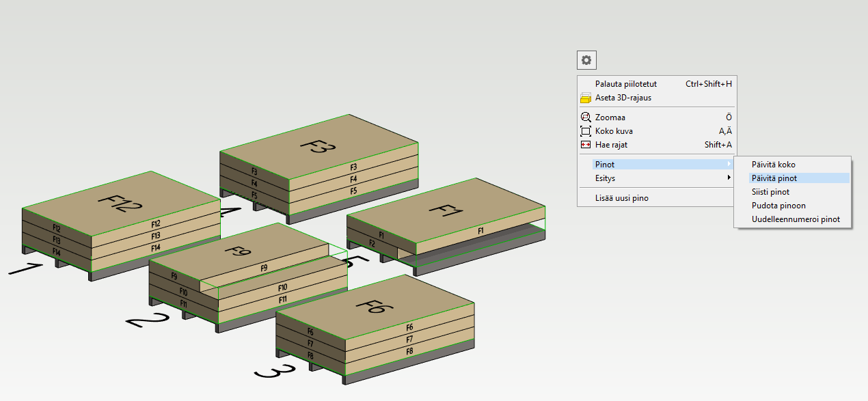This screenshot has height=401, width=868.
Task: Click the Koko kuva frame icon
Action: point(586,131)
